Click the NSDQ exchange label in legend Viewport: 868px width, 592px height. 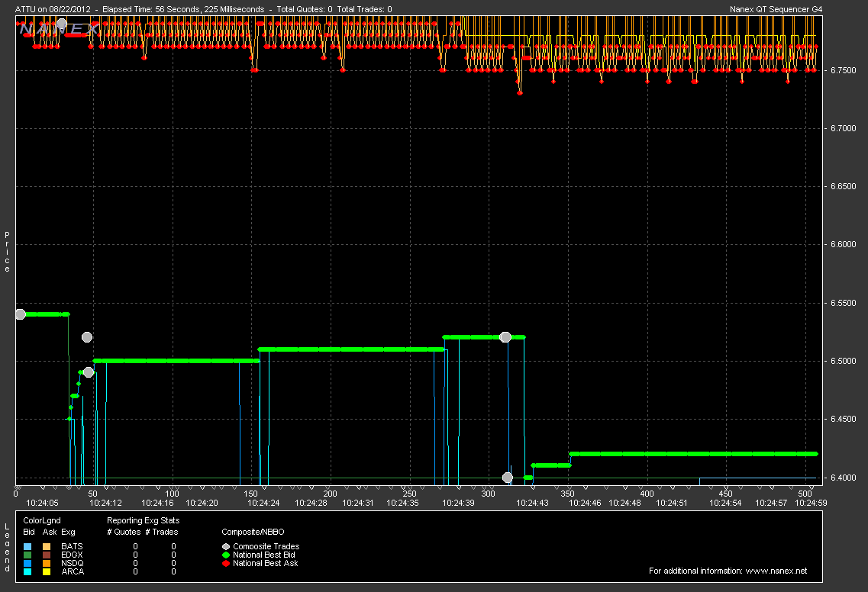point(73,563)
